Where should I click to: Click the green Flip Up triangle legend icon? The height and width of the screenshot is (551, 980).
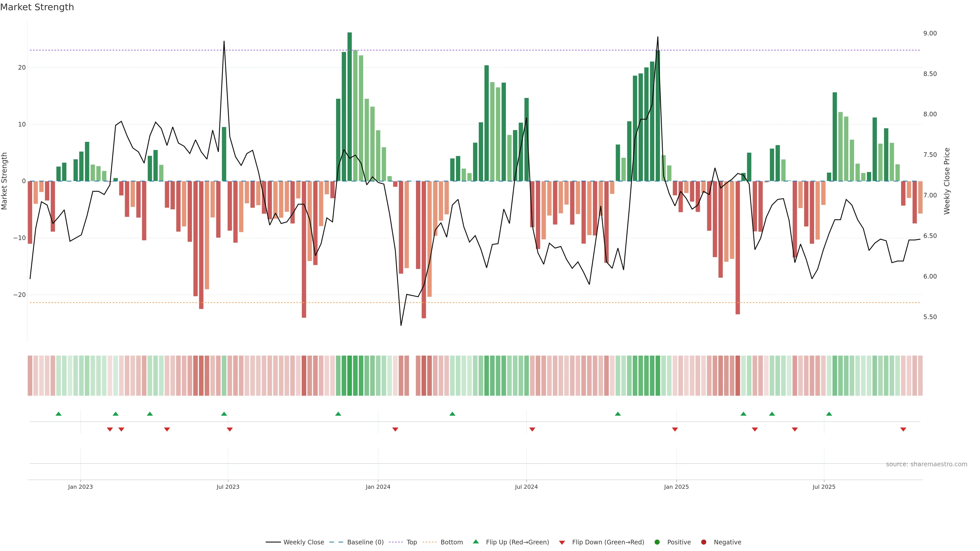click(475, 542)
